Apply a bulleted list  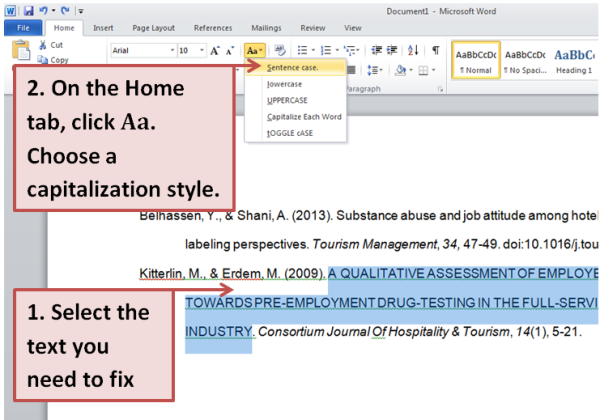click(x=302, y=50)
